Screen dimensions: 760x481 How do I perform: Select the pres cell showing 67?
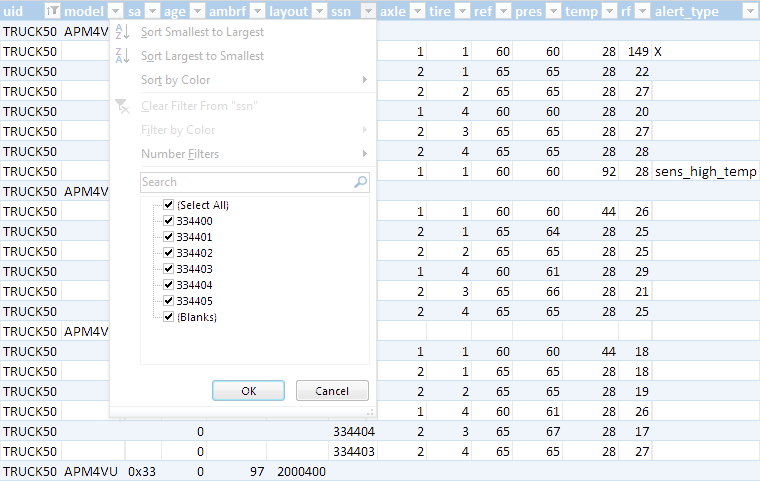point(538,432)
